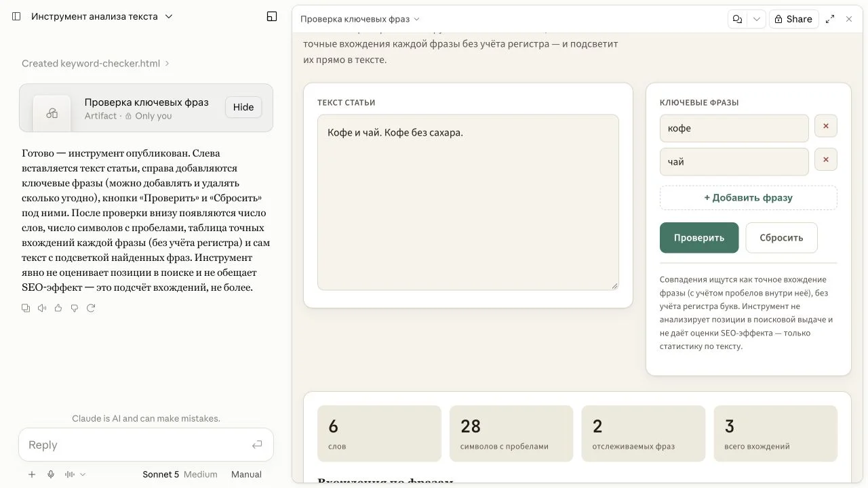The image size is (868, 488).
Task: Copy the assistant's reply
Action: coord(26,308)
